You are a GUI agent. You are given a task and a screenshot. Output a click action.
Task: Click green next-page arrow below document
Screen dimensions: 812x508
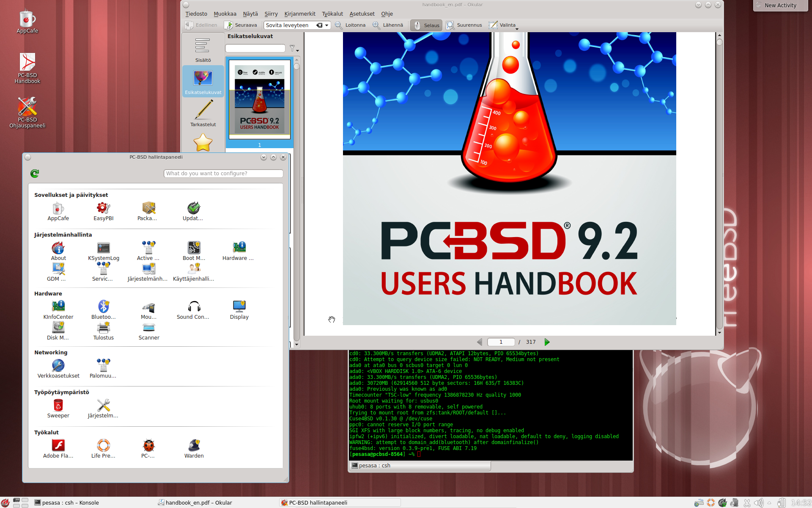point(547,342)
